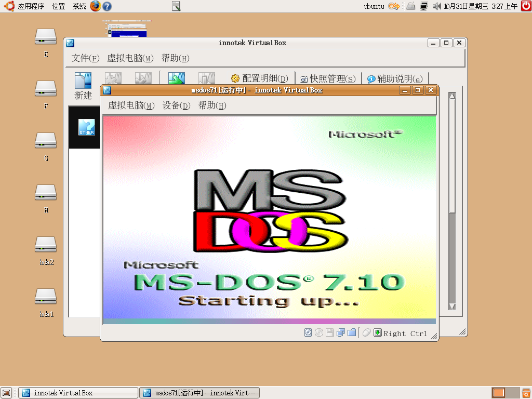532x399 pixels.
Task: Click the Firefox launcher in top panel
Action: [96, 6]
